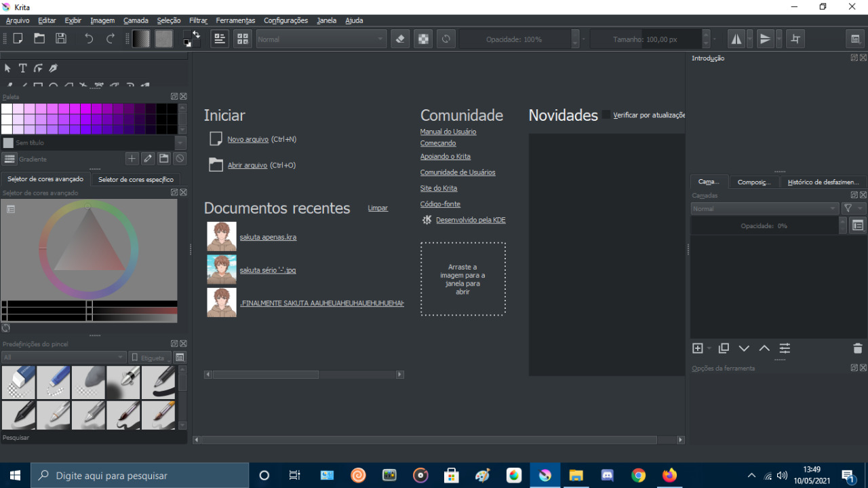
Task: Click the move layer up arrow
Action: pos(764,348)
